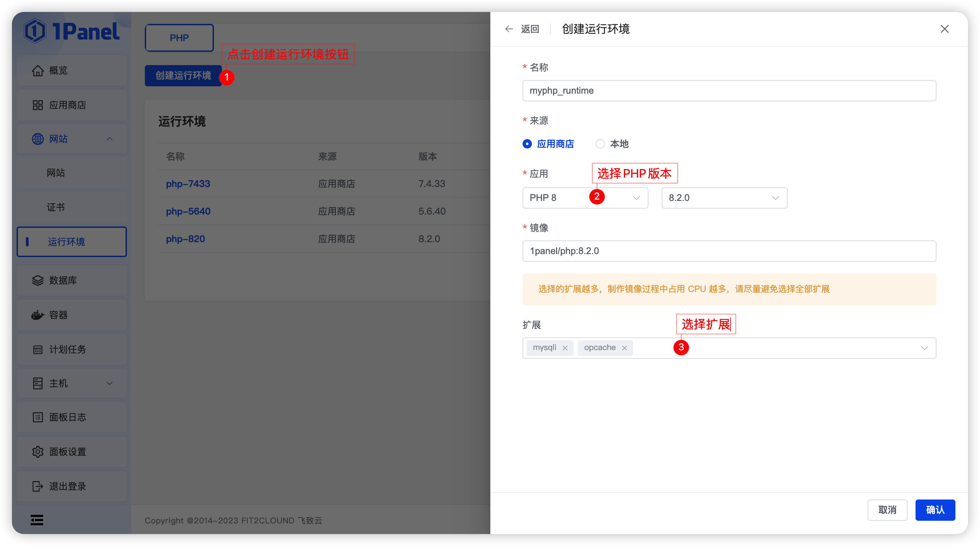980x546 pixels.
Task: Select the 应用商店 source radio button
Action: coord(527,144)
